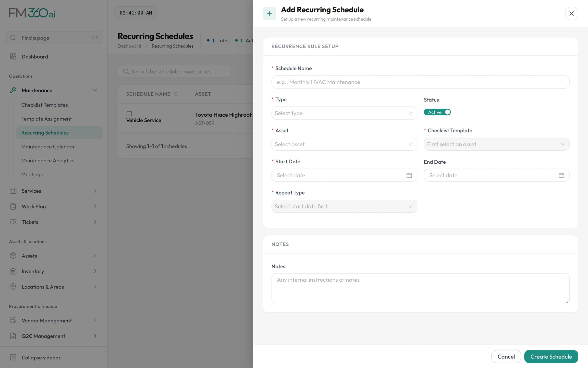The height and width of the screenshot is (368, 588).
Task: Open the Select type dropdown
Action: (344, 113)
